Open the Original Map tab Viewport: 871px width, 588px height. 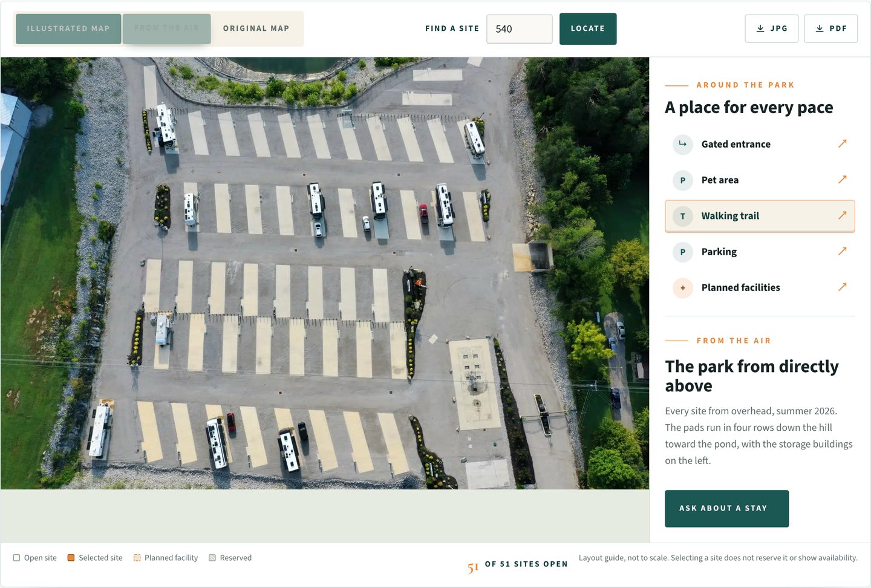click(256, 28)
